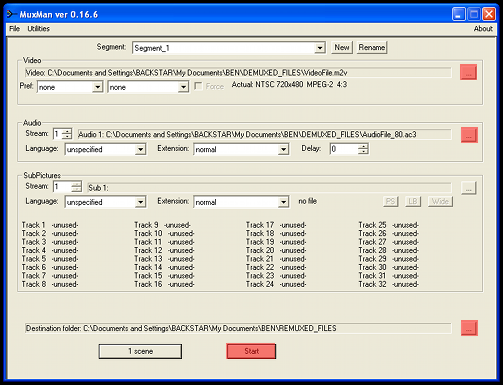
Task: Click the Audio 1 file path field
Action: [x=264, y=134]
